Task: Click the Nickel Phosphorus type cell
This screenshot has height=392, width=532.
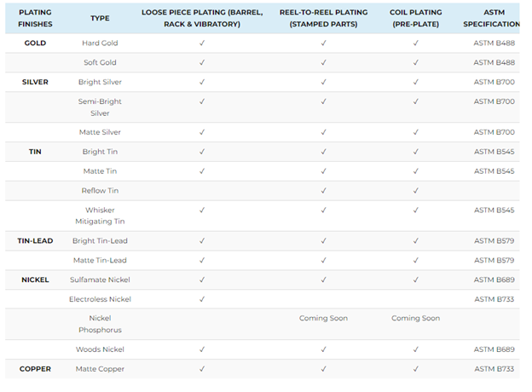Action: (100, 324)
